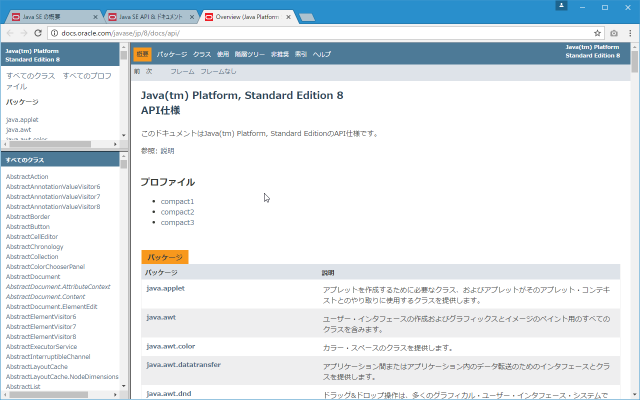
Task: Click the site info icon in address bar
Action: 54,33
